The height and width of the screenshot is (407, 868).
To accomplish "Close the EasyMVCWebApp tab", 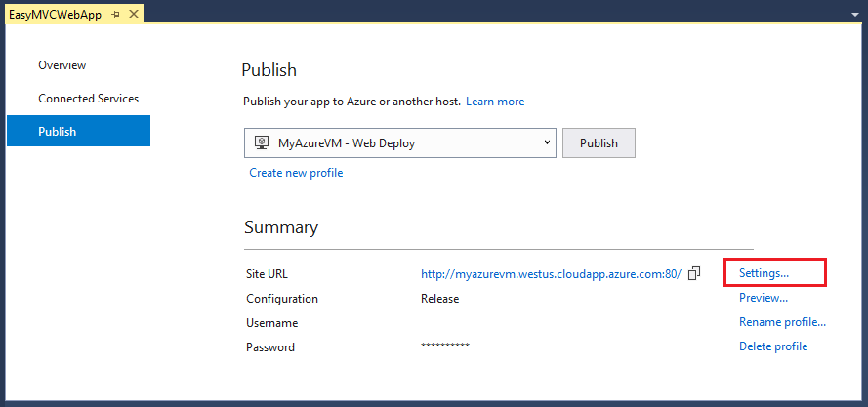I will tap(133, 15).
